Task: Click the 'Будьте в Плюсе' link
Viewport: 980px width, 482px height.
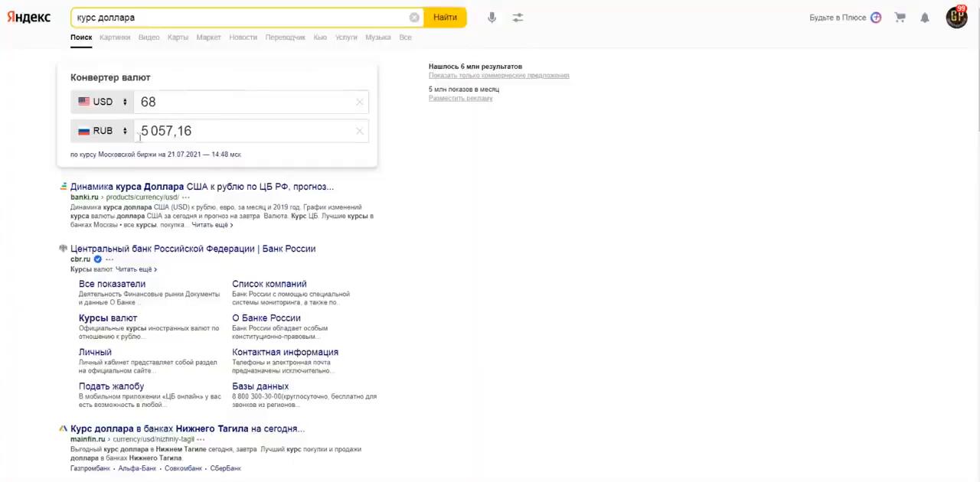Action: (x=838, y=18)
